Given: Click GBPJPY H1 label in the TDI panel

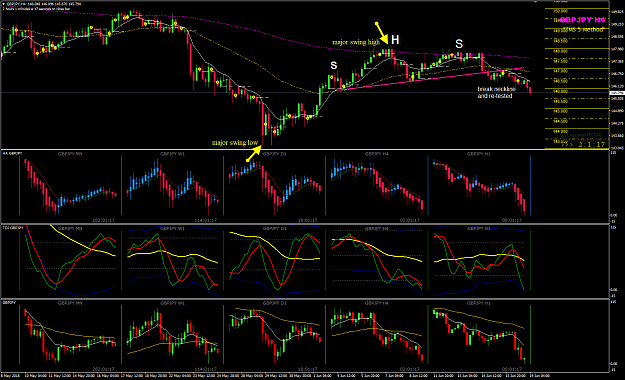Looking at the screenshot, I should click(x=478, y=228).
